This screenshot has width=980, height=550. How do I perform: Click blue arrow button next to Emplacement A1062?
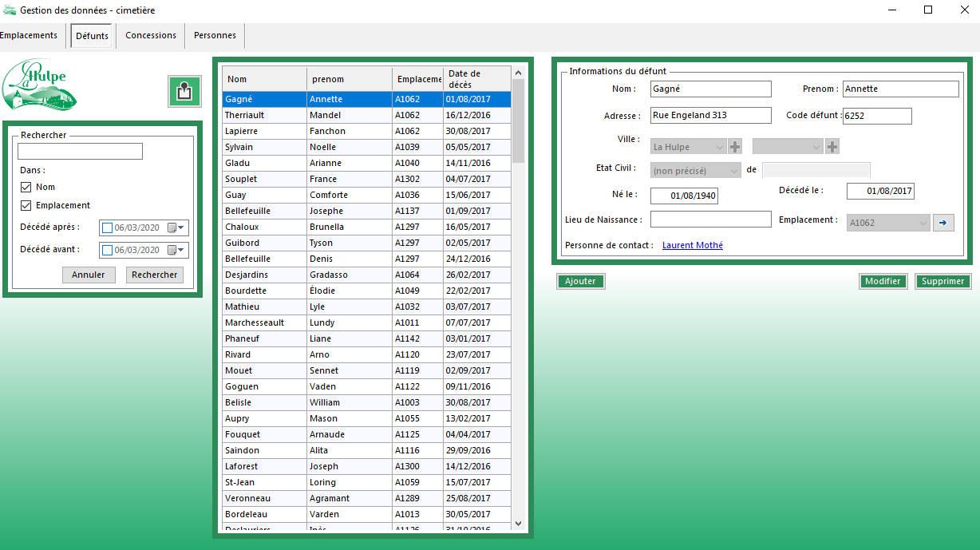click(x=943, y=223)
